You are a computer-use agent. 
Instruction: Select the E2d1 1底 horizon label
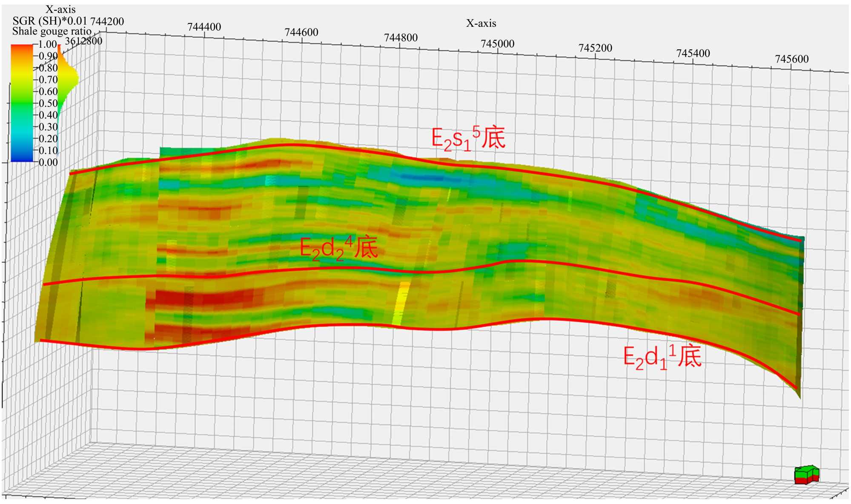(662, 357)
